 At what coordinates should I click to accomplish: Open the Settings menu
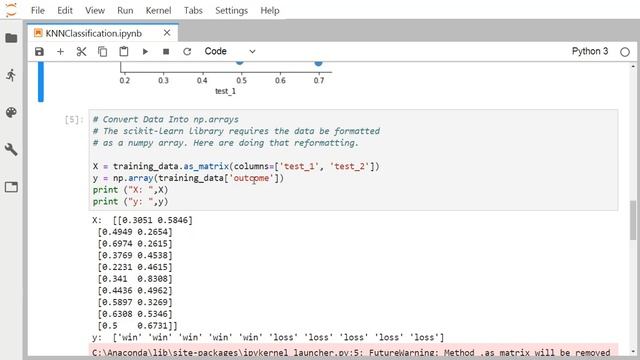(231, 10)
